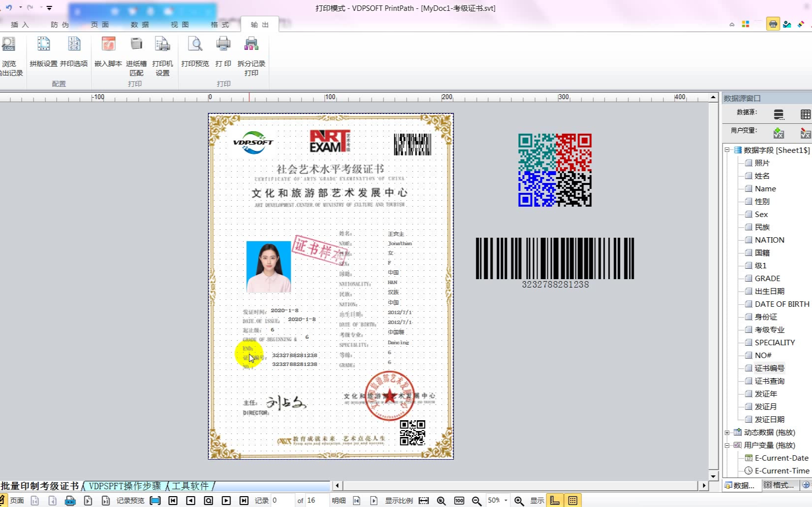This screenshot has height=507, width=812.
Task: Select the 证书编号 data field
Action: 769,368
